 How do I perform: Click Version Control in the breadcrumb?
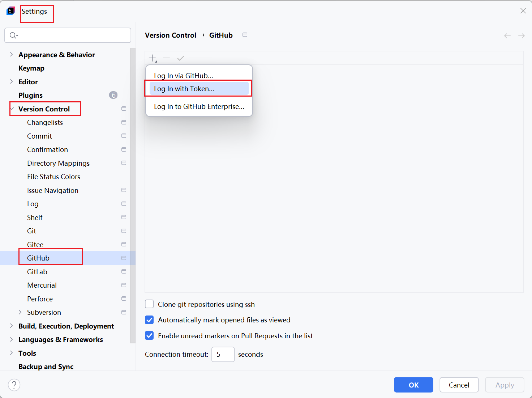(171, 35)
